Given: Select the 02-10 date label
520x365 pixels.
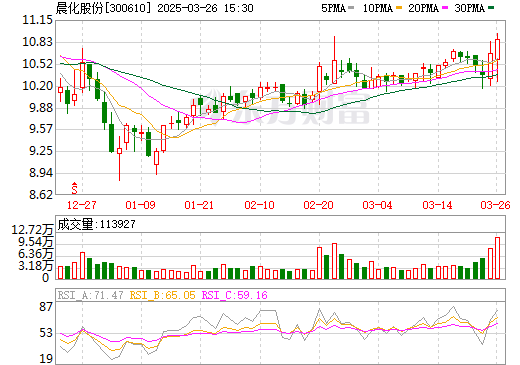Looking at the screenshot, I should 259,205.
